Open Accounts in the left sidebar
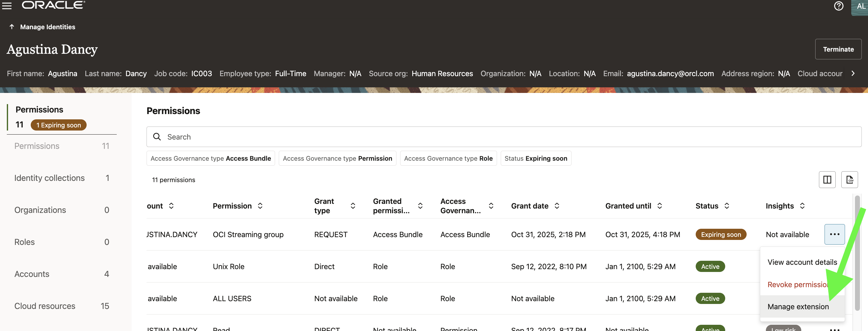This screenshot has height=331, width=868. pos(32,274)
